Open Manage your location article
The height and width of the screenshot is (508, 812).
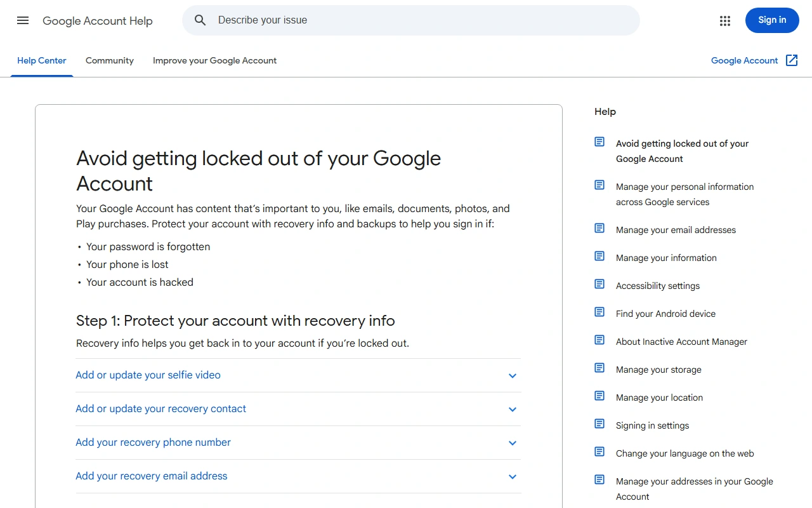(x=659, y=398)
